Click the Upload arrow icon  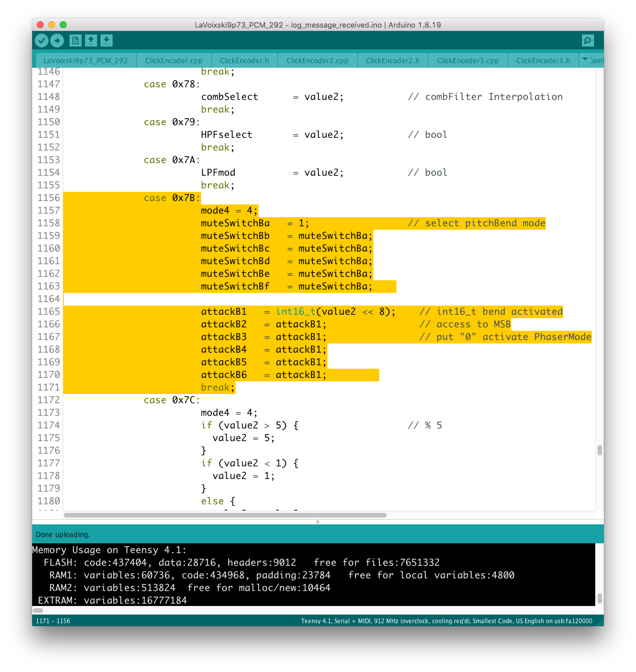click(57, 40)
